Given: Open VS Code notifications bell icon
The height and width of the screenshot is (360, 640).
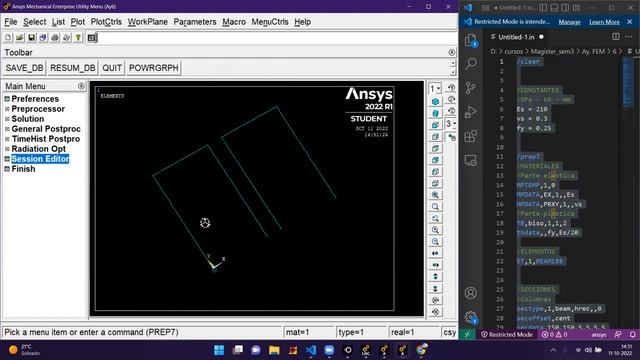Looking at the screenshot, I should 633,334.
